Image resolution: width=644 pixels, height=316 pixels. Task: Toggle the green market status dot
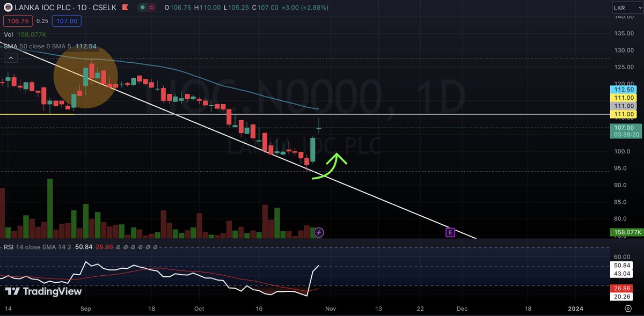tap(142, 8)
